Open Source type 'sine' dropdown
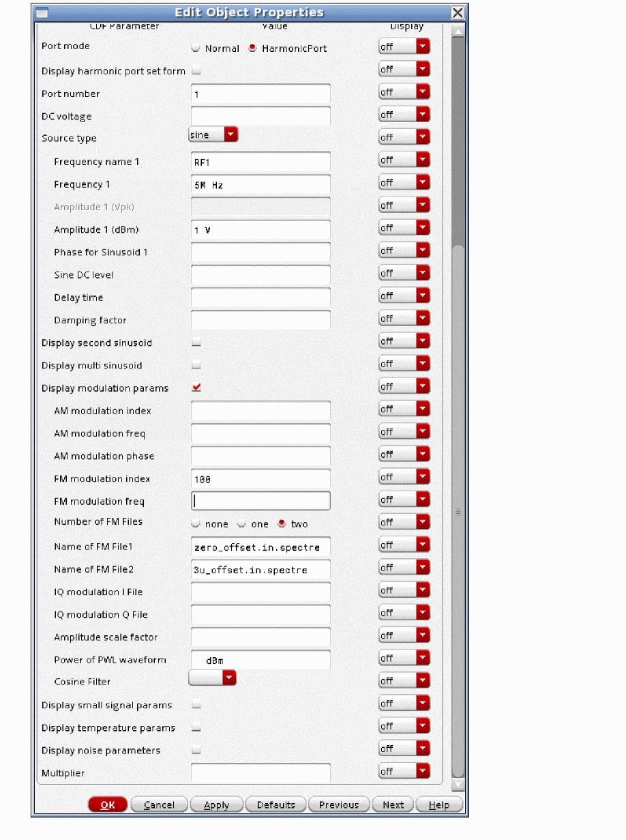This screenshot has height=840, width=626. [213, 135]
